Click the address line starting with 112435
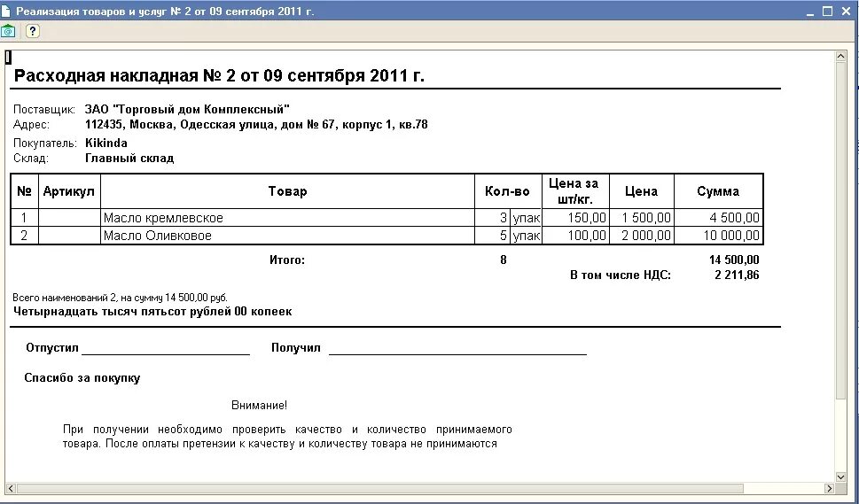This screenshot has width=859, height=504. coord(256,124)
